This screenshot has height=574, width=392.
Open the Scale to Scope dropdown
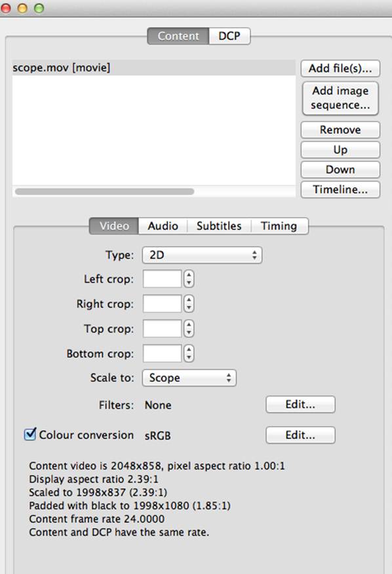[x=189, y=378]
